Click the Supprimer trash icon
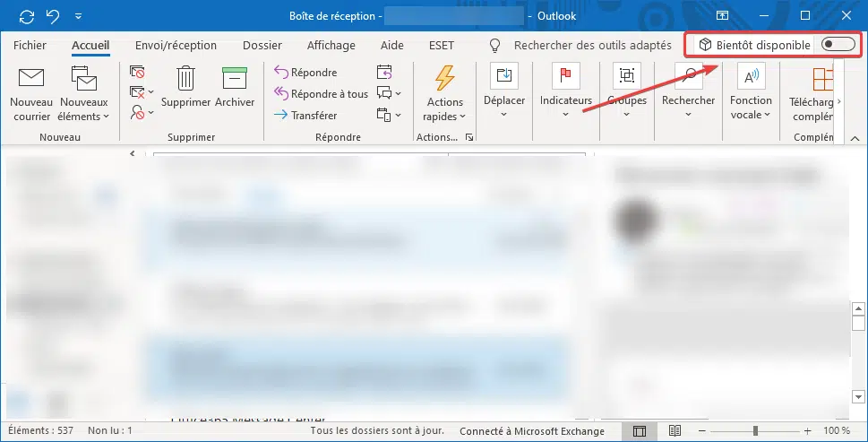The height and width of the screenshot is (442, 868). point(185,87)
